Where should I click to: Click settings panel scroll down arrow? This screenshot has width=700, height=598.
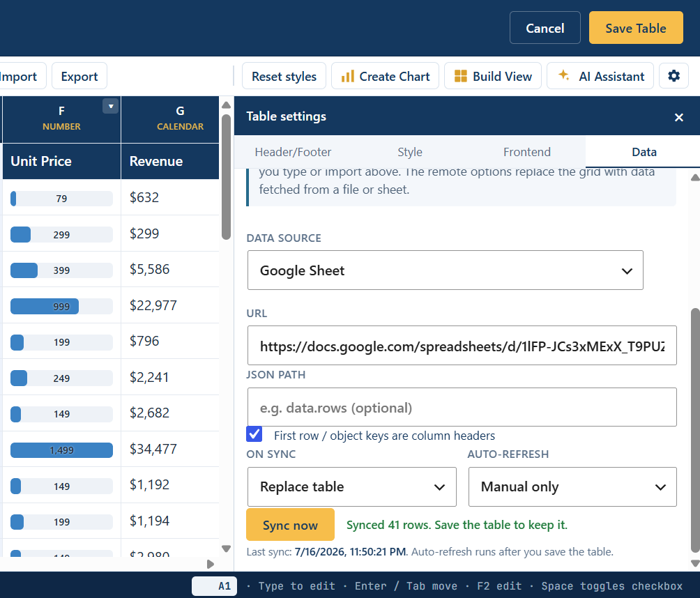695,564
